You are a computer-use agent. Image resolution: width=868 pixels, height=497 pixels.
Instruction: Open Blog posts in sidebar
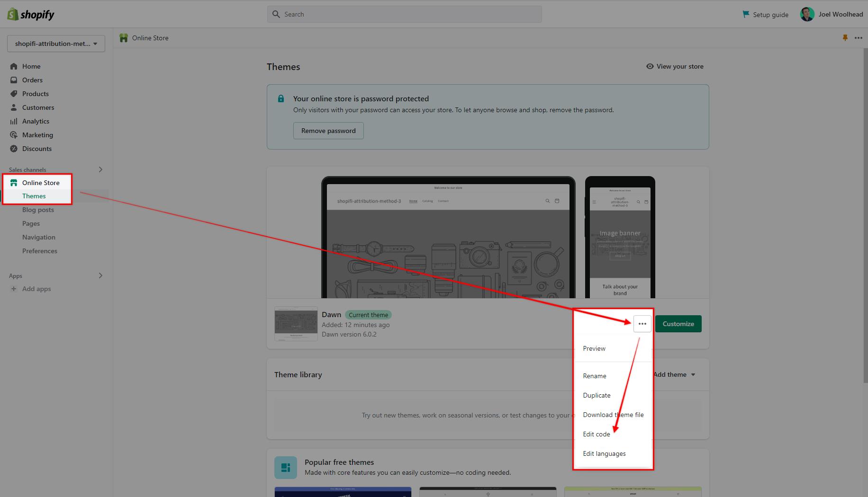pyautogui.click(x=38, y=210)
